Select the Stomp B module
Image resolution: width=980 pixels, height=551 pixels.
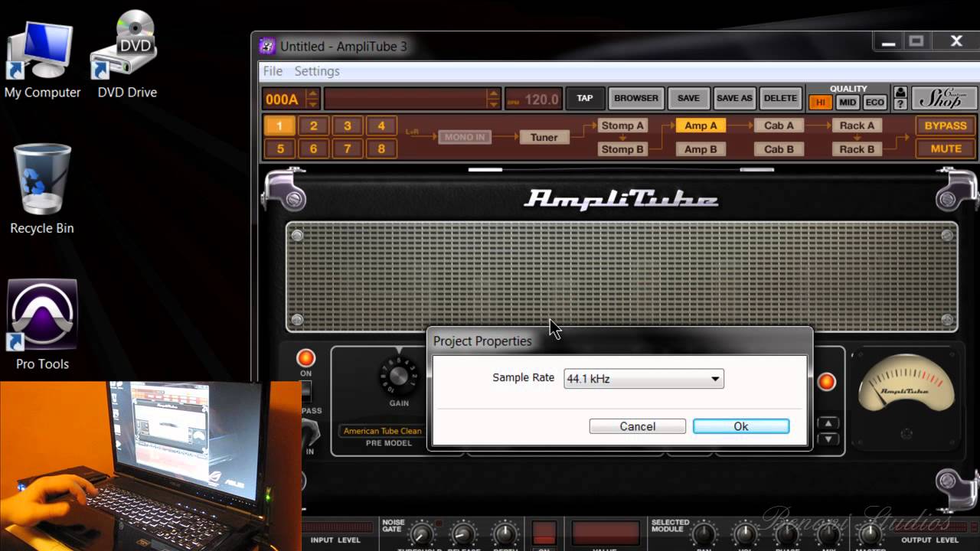click(622, 149)
